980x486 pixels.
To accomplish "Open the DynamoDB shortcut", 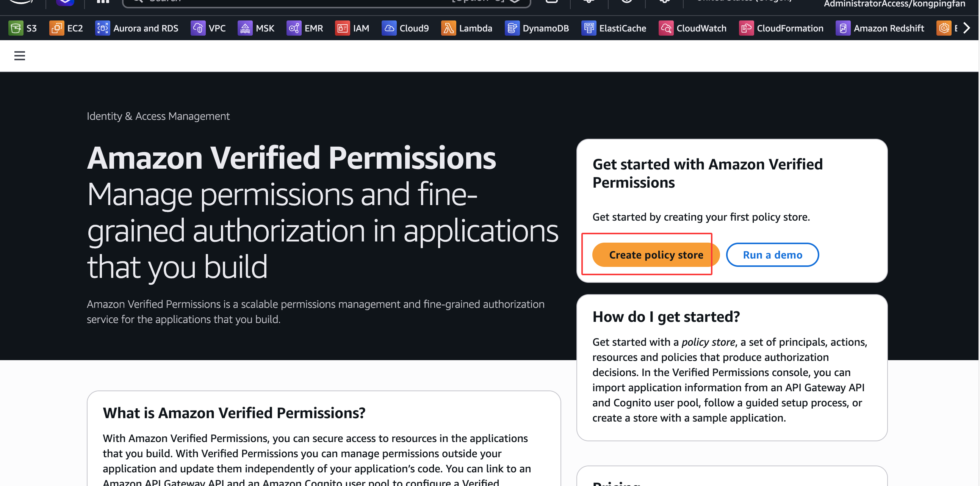I will pos(537,28).
